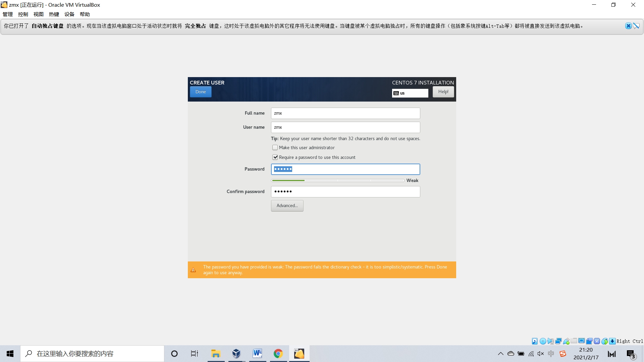Click the Done button
The width and height of the screenshot is (644, 362).
201,92
